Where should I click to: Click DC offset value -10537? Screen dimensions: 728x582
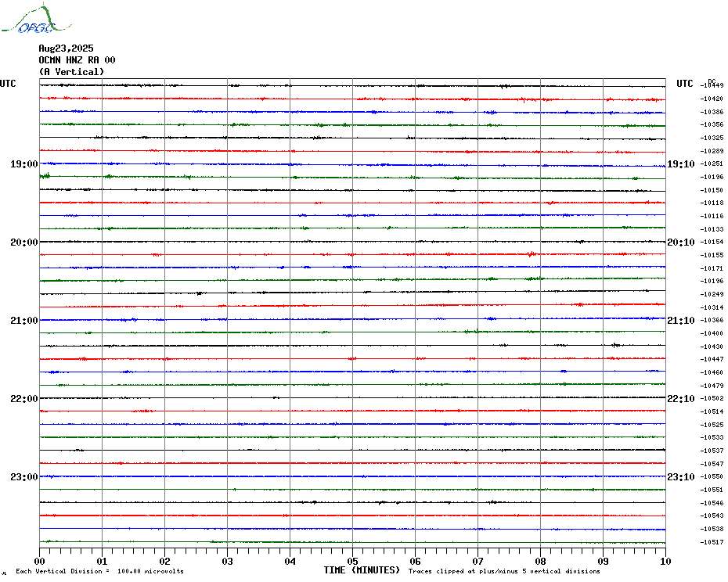pos(712,451)
